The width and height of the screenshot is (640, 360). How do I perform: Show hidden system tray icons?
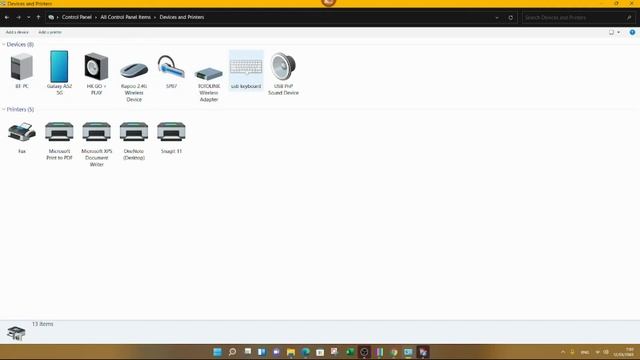[563, 352]
